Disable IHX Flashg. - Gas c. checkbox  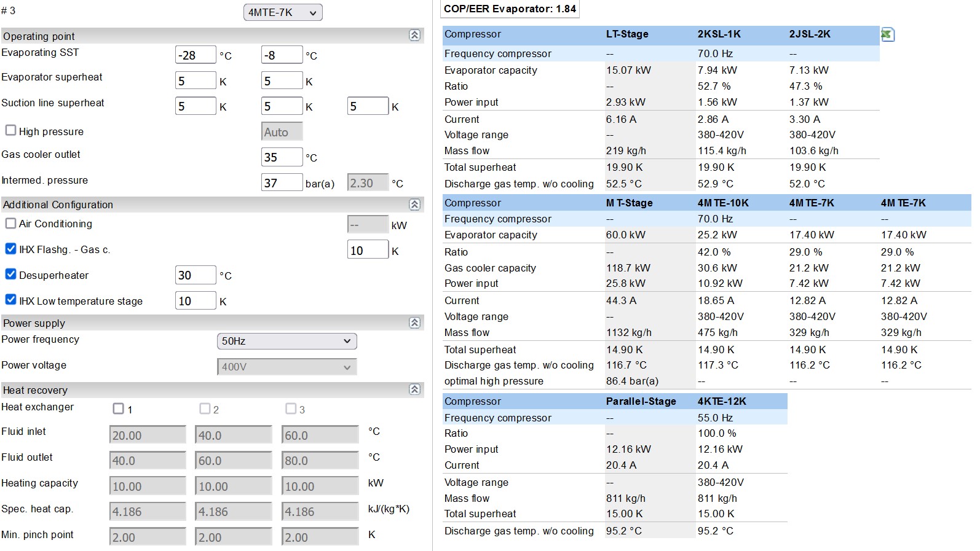point(11,249)
